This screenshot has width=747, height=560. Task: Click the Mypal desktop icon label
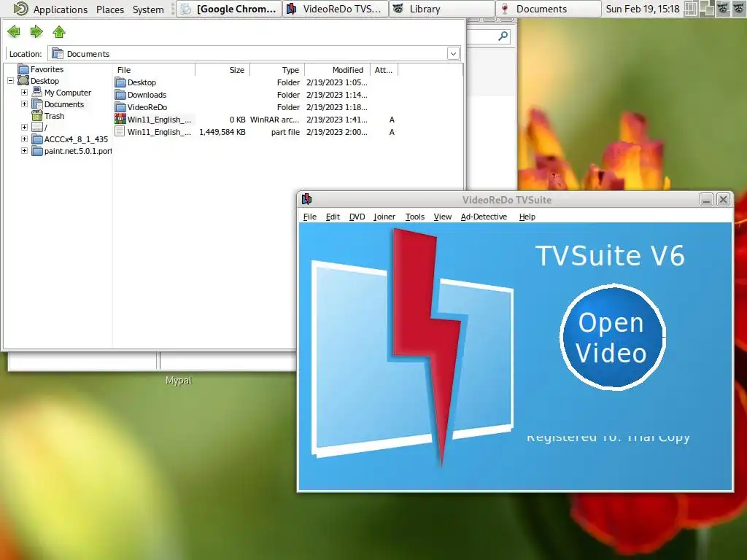(x=179, y=380)
